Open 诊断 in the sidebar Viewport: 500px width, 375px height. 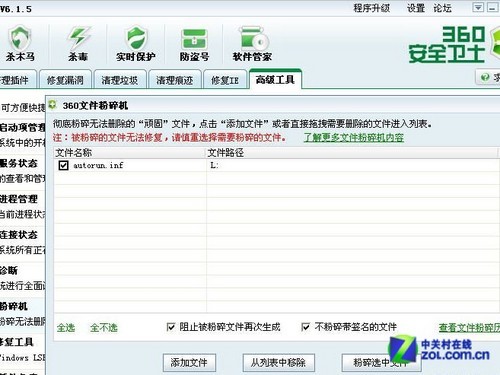pyautogui.click(x=9, y=270)
